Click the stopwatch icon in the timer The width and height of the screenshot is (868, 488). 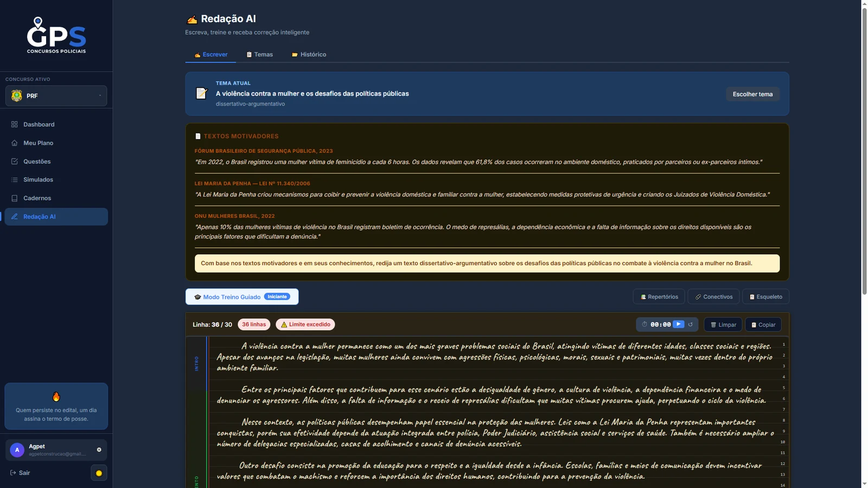(x=644, y=324)
